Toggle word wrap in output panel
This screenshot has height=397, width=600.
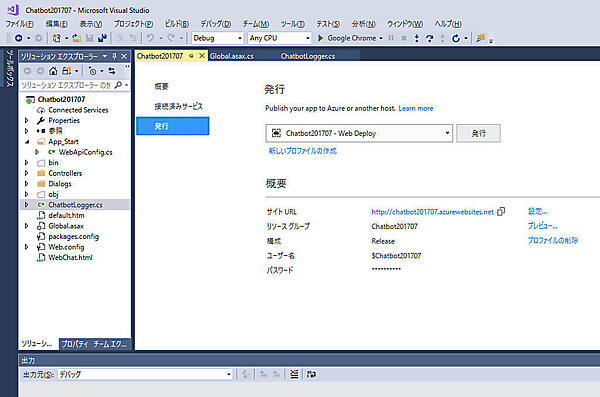point(311,374)
